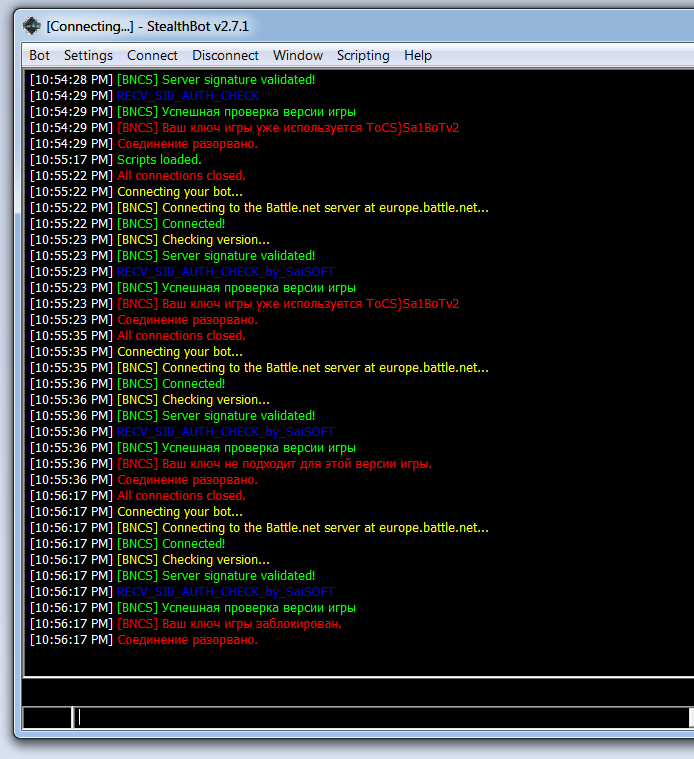Click the 10:55:35 PM 'Connecting to the Battle.net server' line
The width and height of the screenshot is (694, 759).
point(259,368)
